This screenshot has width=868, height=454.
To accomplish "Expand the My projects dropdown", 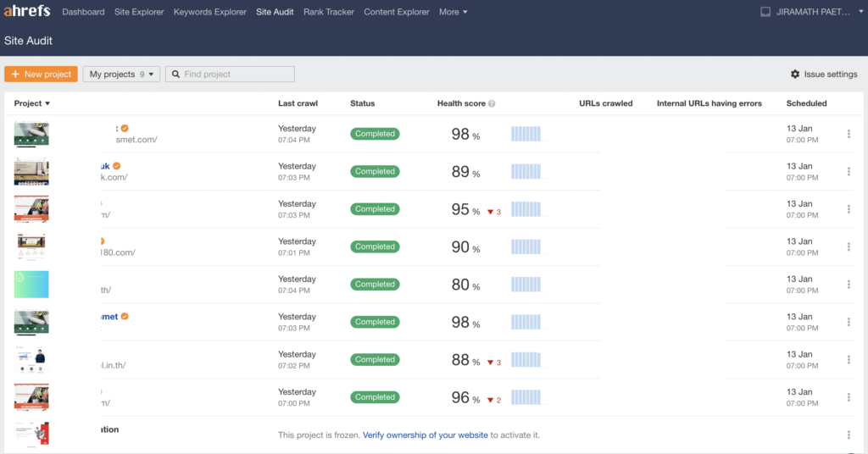I will point(121,74).
